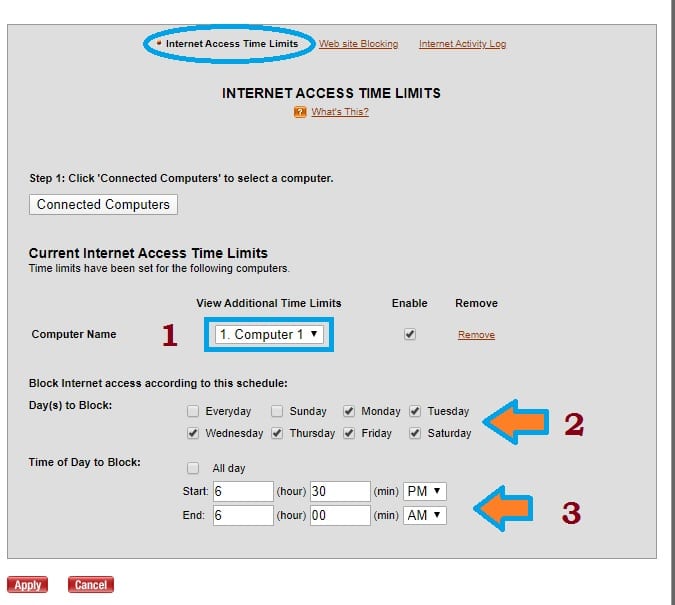Click the What's This help icon
The image size is (675, 605).
click(x=300, y=112)
